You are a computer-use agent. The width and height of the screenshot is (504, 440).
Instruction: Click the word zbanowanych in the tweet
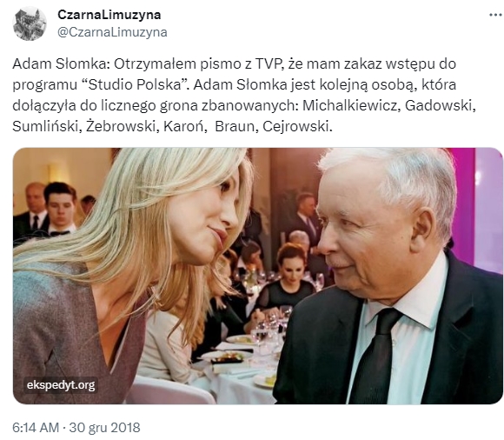[x=249, y=106]
